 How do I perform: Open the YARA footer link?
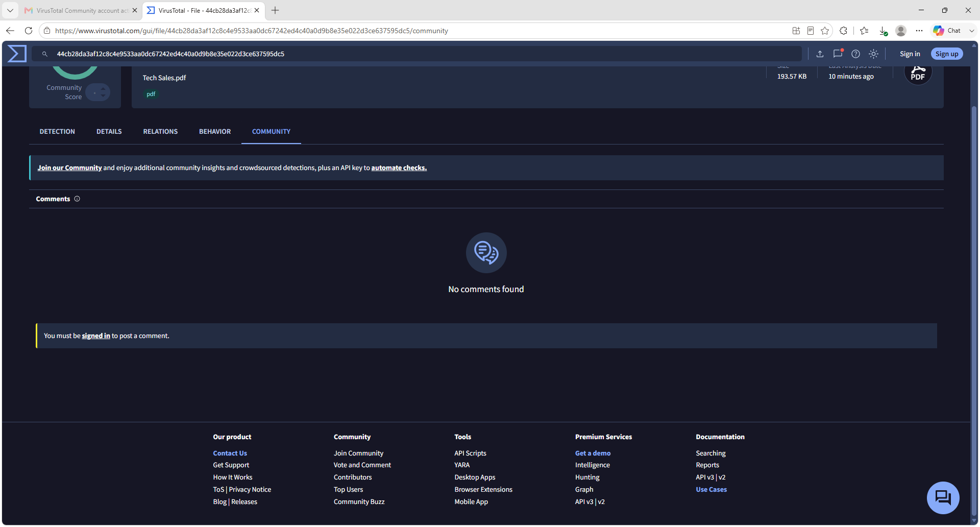pos(462,465)
